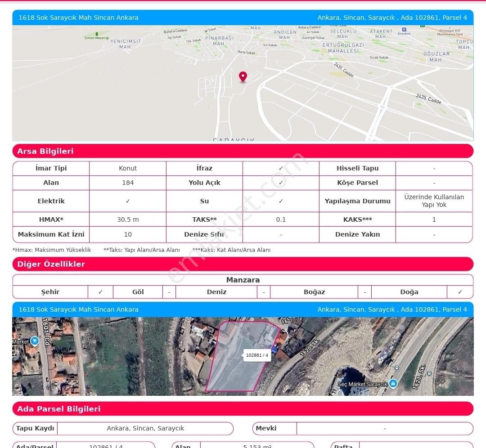Screen dimensions: 486x448
Task: Toggle the Şehir manzara checkmark
Action: click(100, 291)
